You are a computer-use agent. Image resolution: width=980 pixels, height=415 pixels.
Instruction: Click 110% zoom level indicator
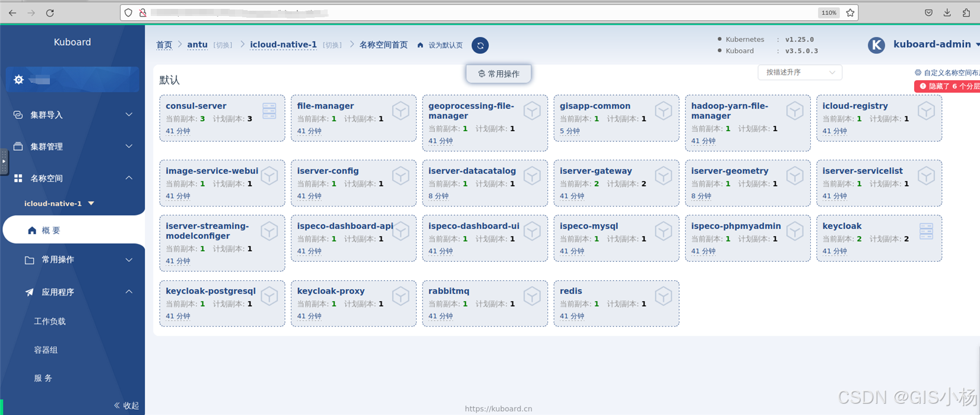[x=829, y=12]
